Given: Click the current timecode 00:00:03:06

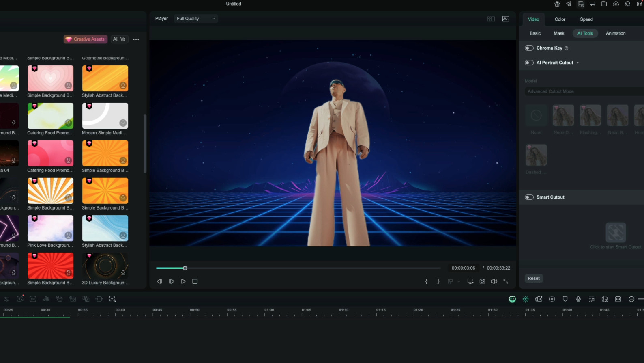Looking at the screenshot, I should 464,268.
